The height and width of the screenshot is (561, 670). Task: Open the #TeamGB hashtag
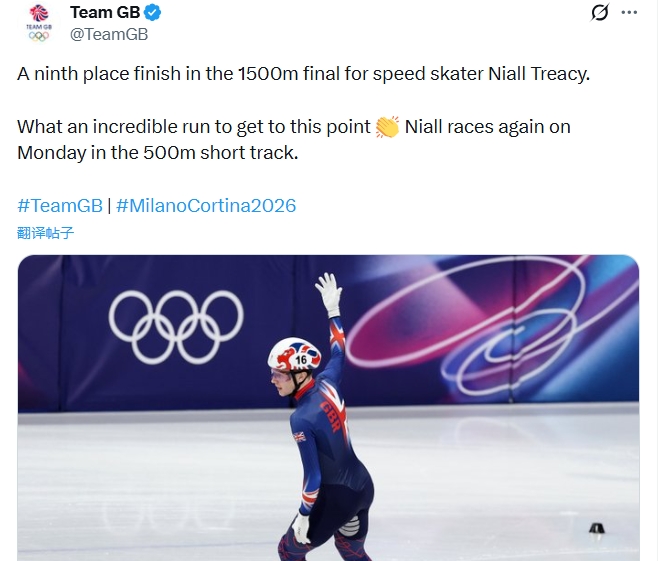point(60,206)
